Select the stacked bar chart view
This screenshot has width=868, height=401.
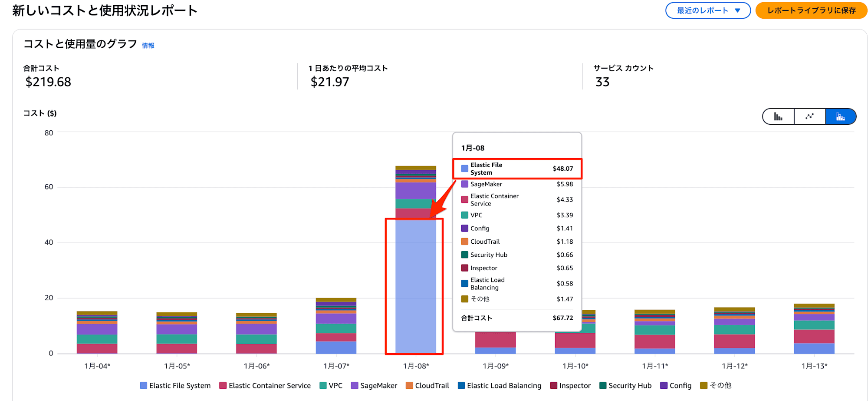tap(841, 116)
